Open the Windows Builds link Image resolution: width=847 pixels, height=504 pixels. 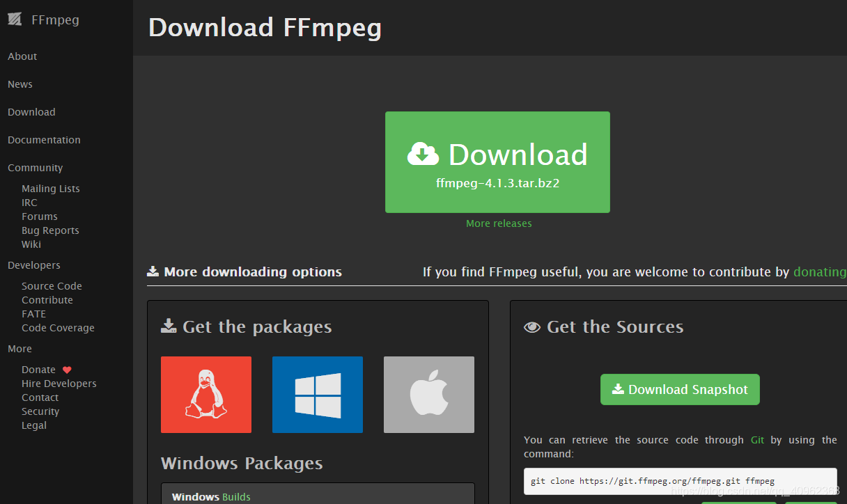pyautogui.click(x=236, y=497)
